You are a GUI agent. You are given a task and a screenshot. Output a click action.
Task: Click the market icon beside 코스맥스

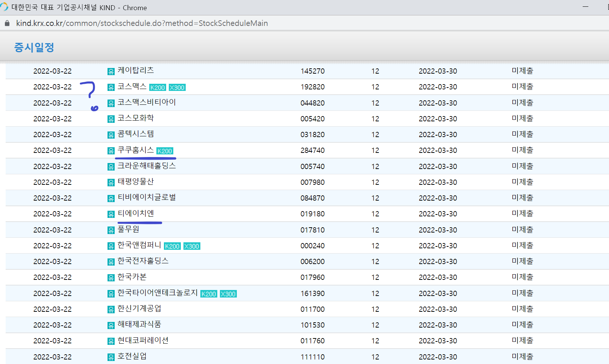[x=111, y=87]
